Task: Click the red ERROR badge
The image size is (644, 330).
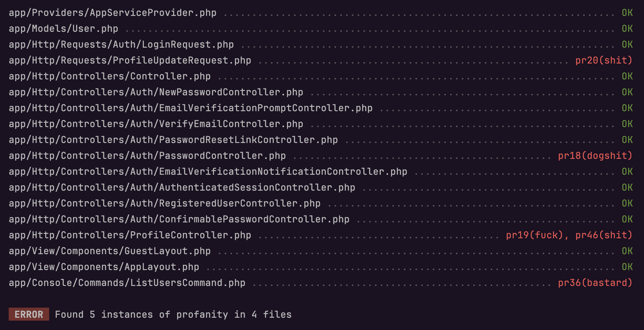Action: tap(29, 314)
